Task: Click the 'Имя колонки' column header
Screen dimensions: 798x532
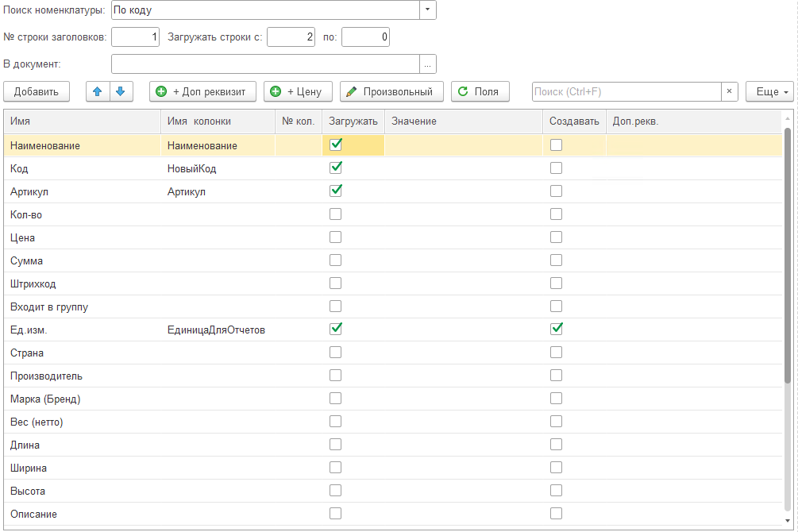Action: [x=218, y=121]
